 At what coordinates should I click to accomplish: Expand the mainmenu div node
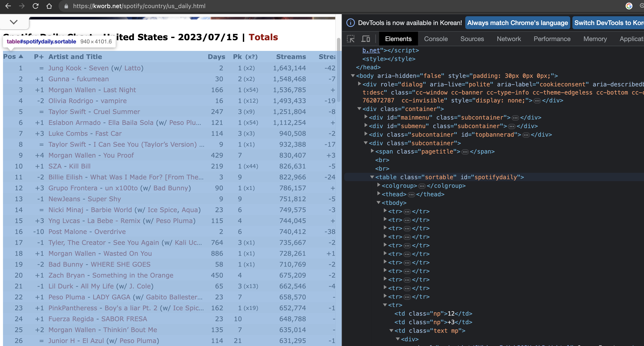click(366, 117)
